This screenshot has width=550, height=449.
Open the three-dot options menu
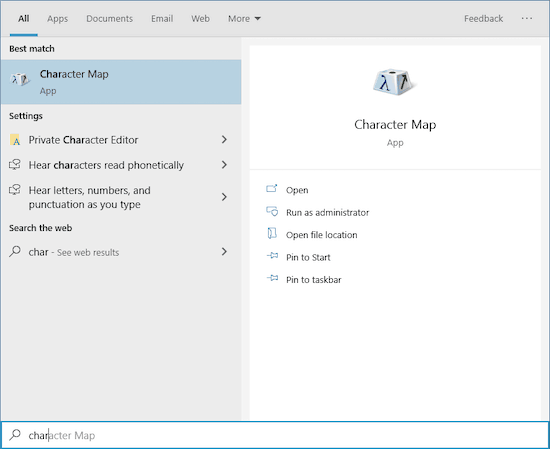coord(526,18)
